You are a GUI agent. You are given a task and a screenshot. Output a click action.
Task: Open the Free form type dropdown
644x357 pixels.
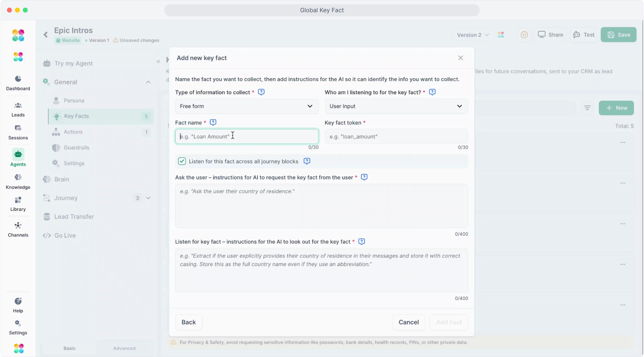click(247, 106)
